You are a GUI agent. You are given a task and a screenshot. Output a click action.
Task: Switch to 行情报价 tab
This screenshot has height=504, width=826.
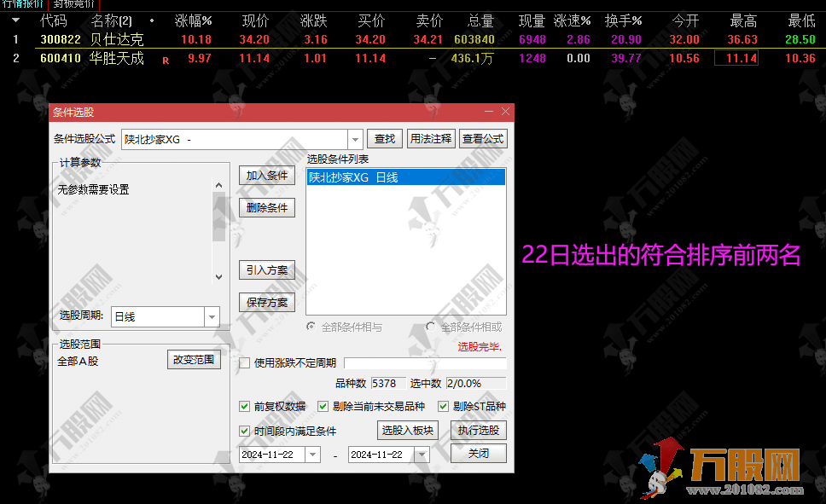(23, 4)
